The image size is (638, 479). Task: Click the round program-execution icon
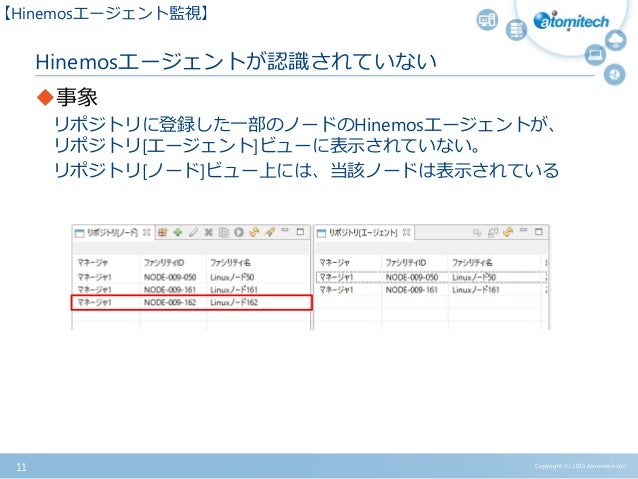point(239,232)
